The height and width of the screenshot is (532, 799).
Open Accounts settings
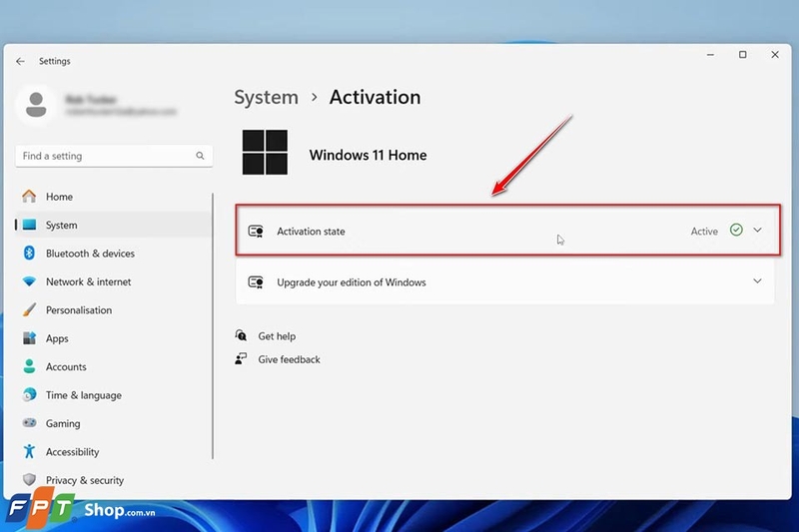click(x=113, y=366)
